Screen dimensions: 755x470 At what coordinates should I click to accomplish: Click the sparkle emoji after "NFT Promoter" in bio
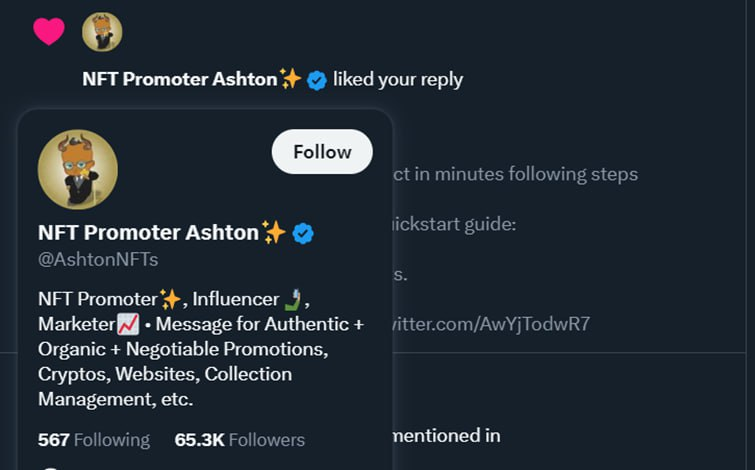[x=172, y=298]
